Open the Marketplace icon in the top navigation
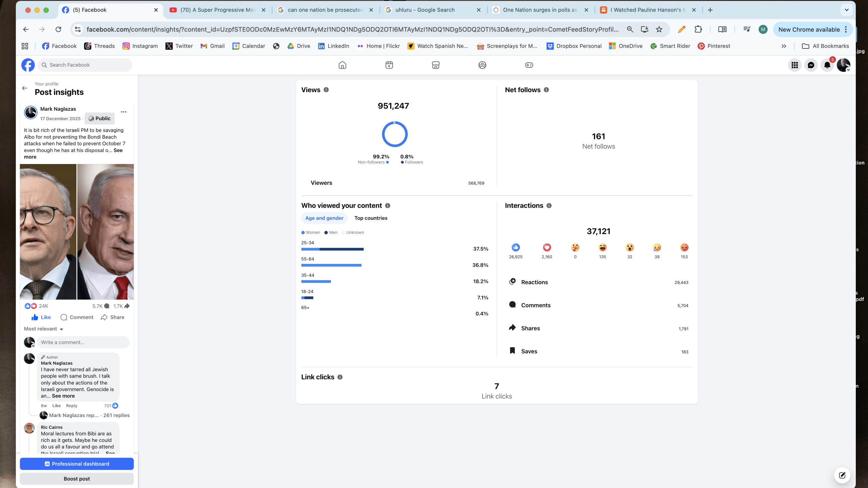Image resolution: width=868 pixels, height=488 pixels. [x=436, y=65]
